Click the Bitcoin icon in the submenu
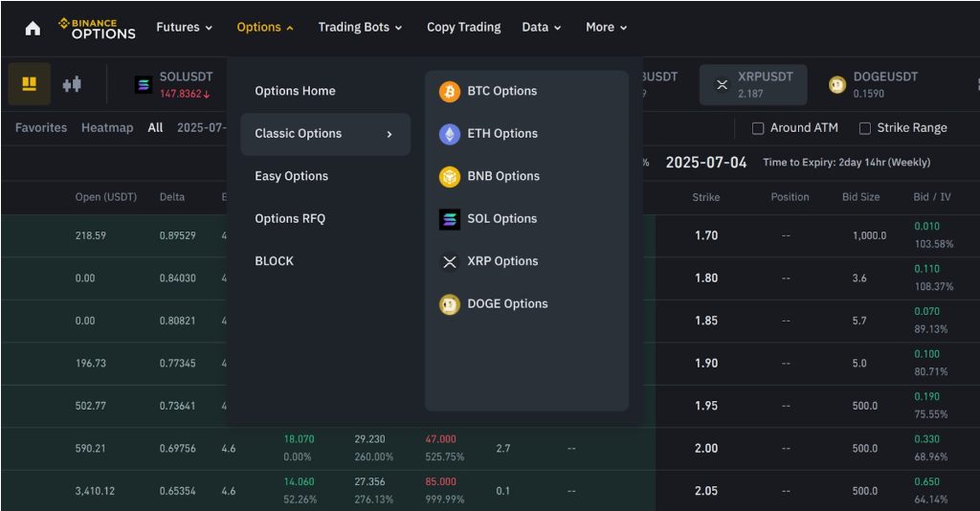This screenshot has width=980, height=511. point(450,91)
